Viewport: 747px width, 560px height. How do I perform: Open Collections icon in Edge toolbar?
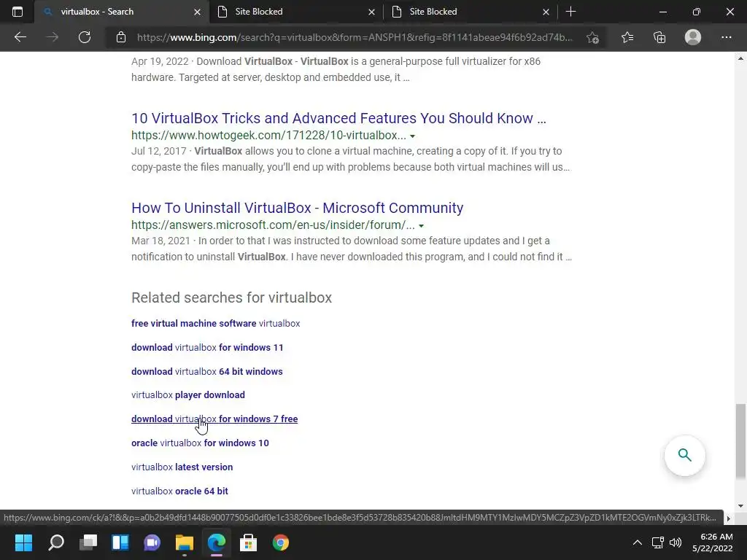(659, 37)
